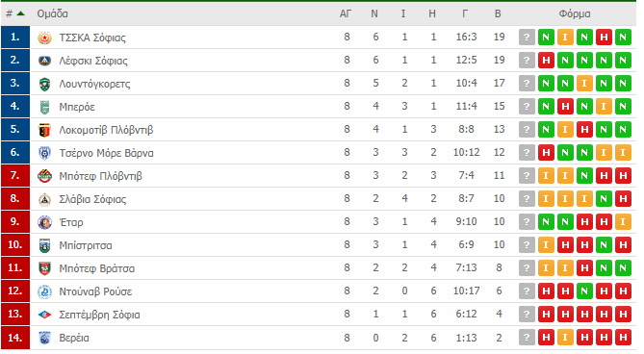Sort the table by Β points column

[498, 13]
